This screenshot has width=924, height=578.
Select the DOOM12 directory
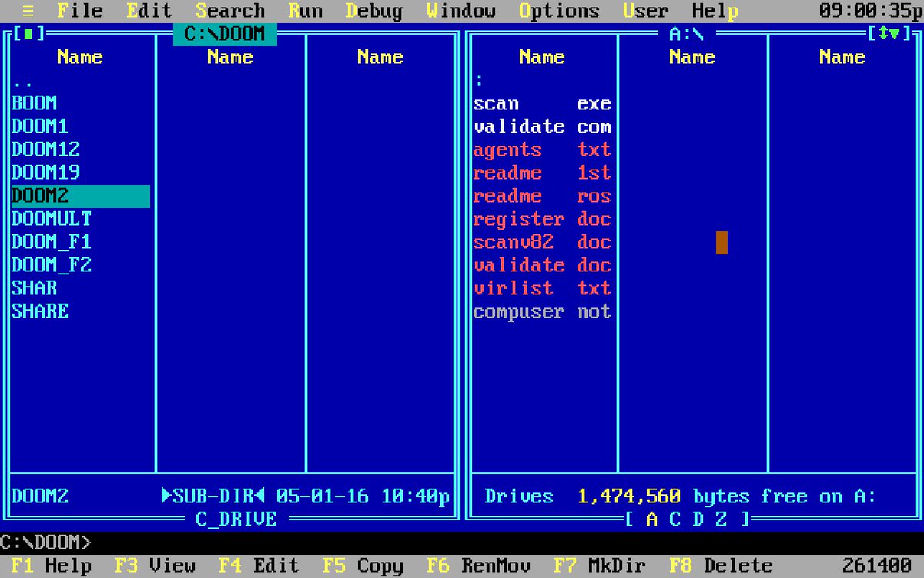(x=80, y=150)
